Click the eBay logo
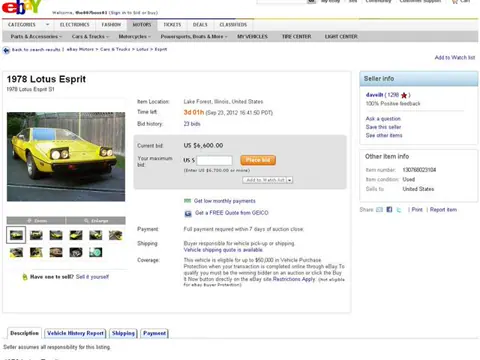The height and width of the screenshot is (360, 480). (x=21, y=7)
